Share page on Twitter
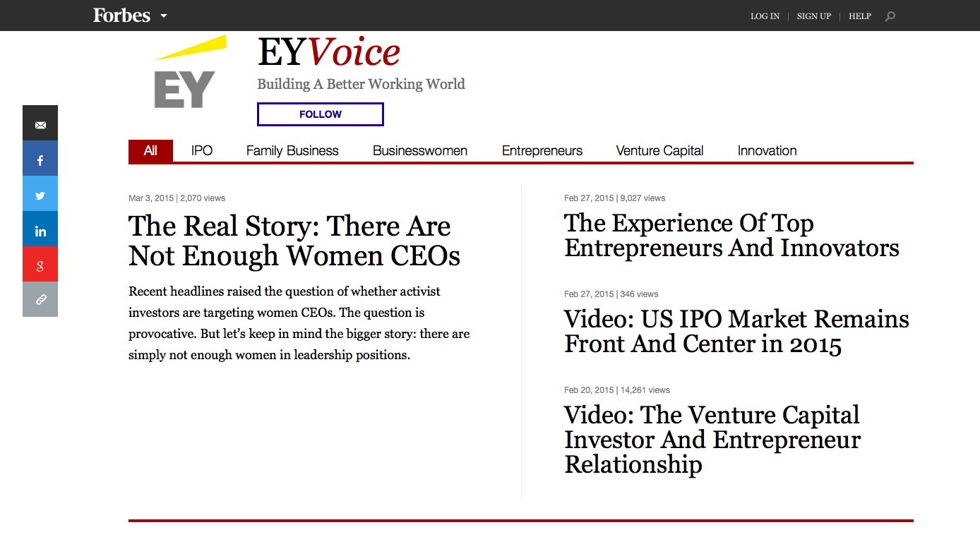This screenshot has width=980, height=537. coord(40,194)
